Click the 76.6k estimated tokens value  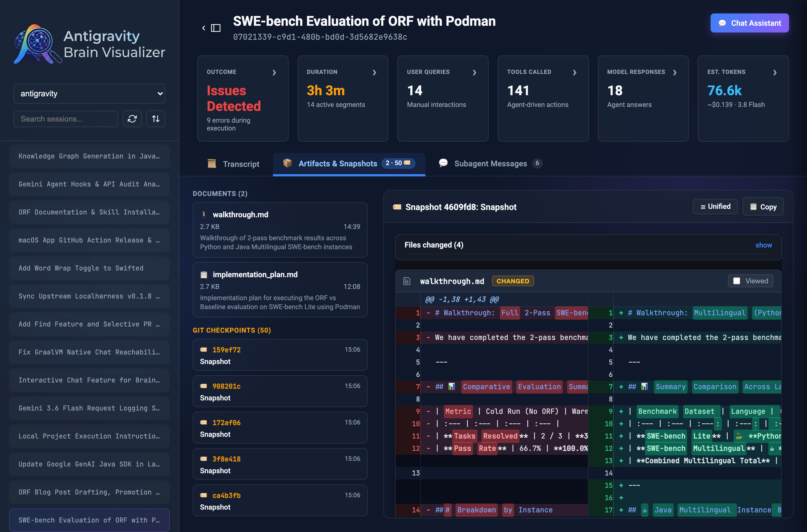point(725,90)
